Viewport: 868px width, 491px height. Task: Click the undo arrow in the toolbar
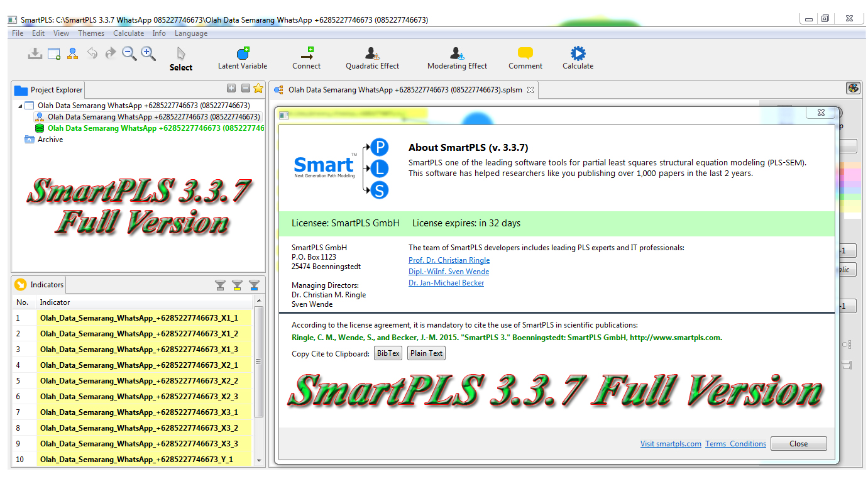tap(92, 53)
